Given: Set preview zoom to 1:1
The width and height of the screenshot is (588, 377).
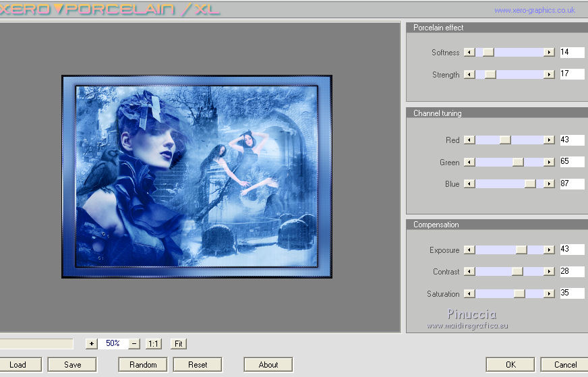Looking at the screenshot, I should (x=153, y=343).
